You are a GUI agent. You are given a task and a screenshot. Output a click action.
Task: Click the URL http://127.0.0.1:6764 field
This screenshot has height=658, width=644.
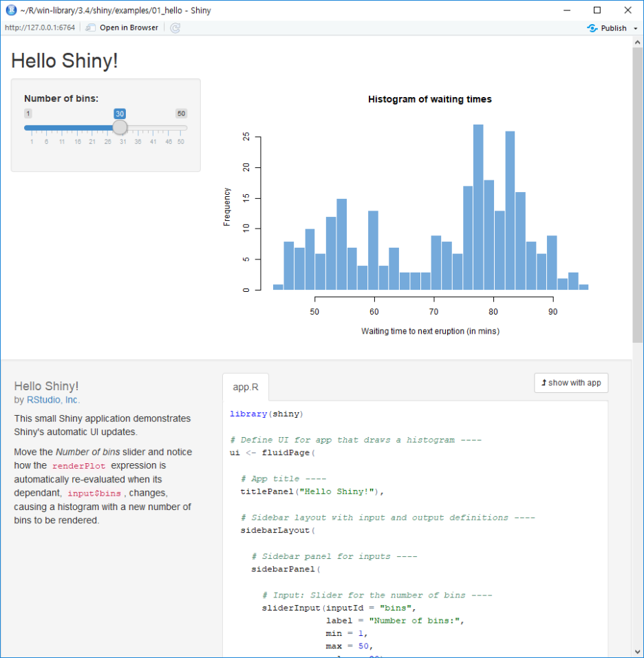(40, 28)
